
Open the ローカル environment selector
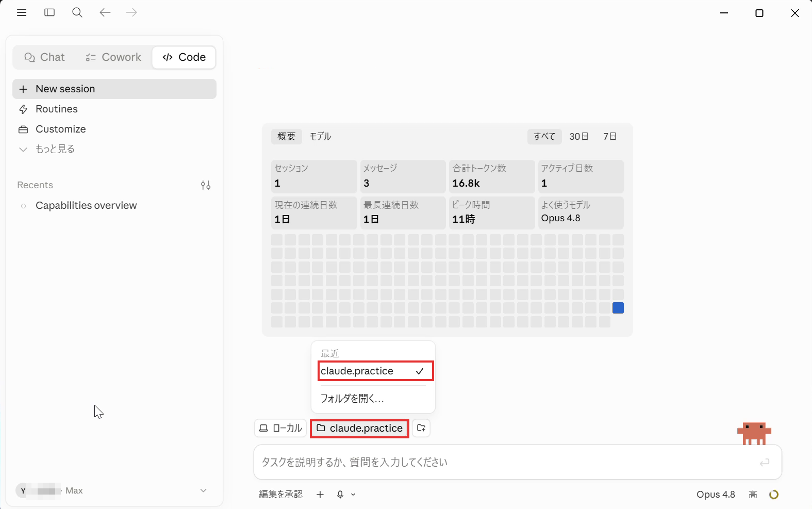[280, 428]
